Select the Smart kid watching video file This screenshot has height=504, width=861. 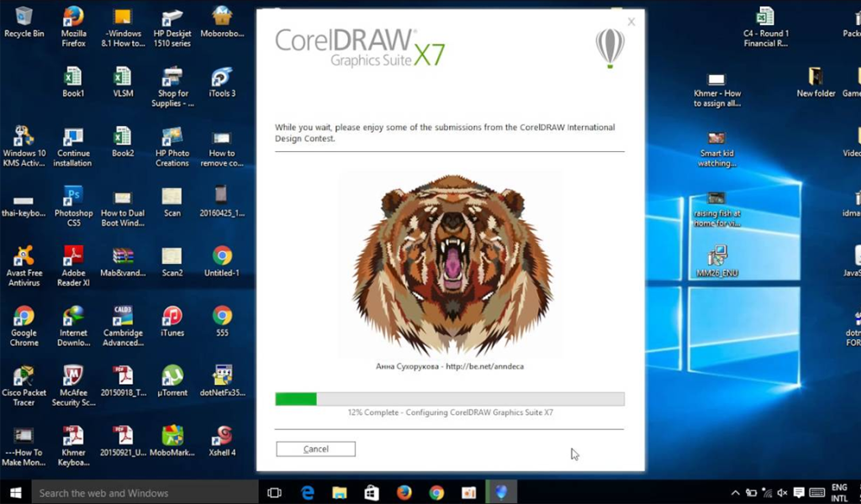click(x=716, y=150)
